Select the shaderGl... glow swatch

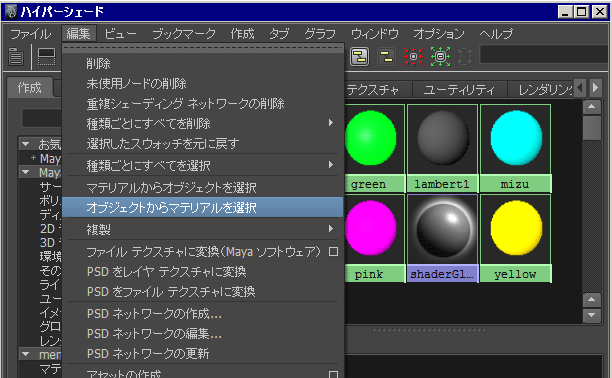[443, 238]
